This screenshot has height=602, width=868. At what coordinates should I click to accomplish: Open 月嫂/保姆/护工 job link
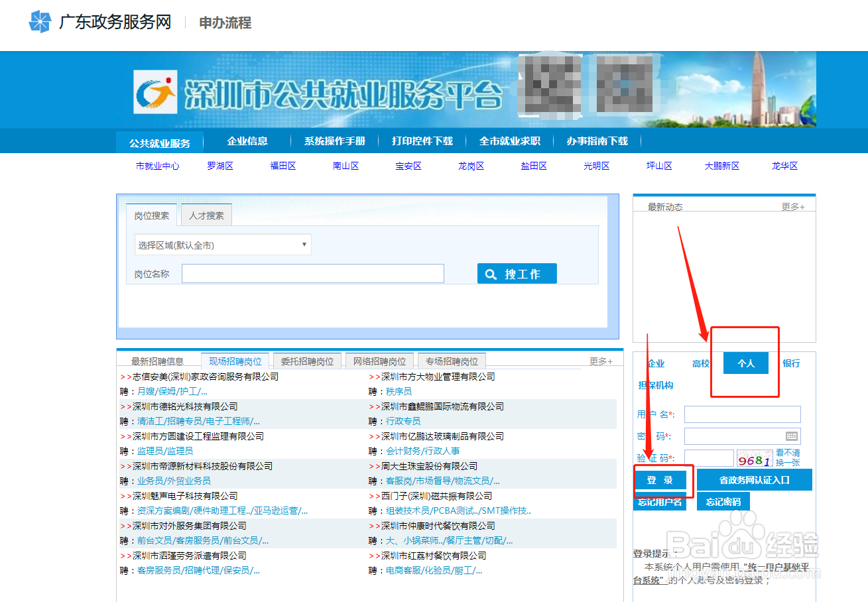[x=172, y=392]
